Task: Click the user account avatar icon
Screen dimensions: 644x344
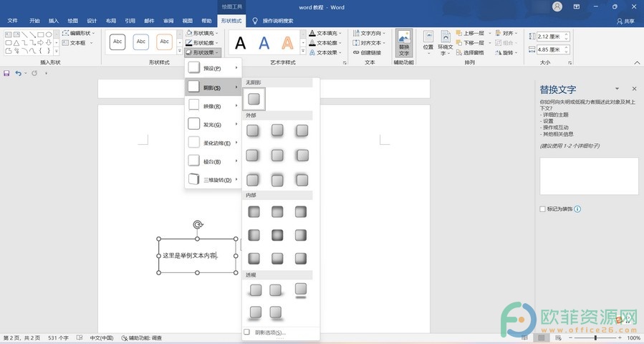Action: pos(557,6)
